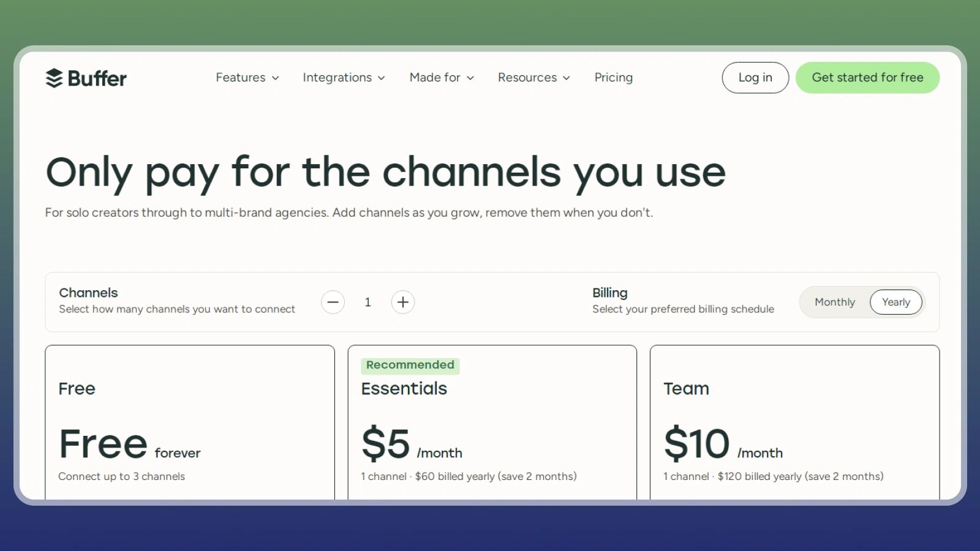Image resolution: width=980 pixels, height=551 pixels.
Task: Click 'Select your preferred billing schedule' text
Action: click(683, 309)
